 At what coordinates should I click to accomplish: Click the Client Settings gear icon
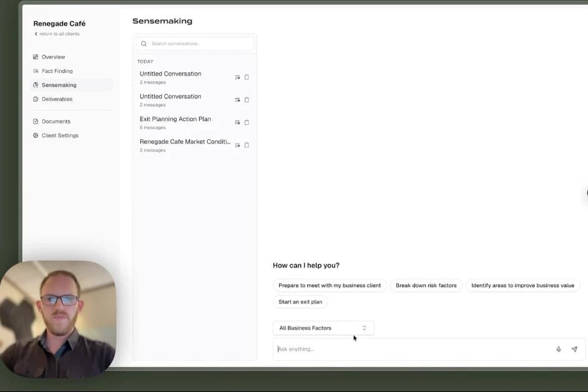pyautogui.click(x=36, y=135)
